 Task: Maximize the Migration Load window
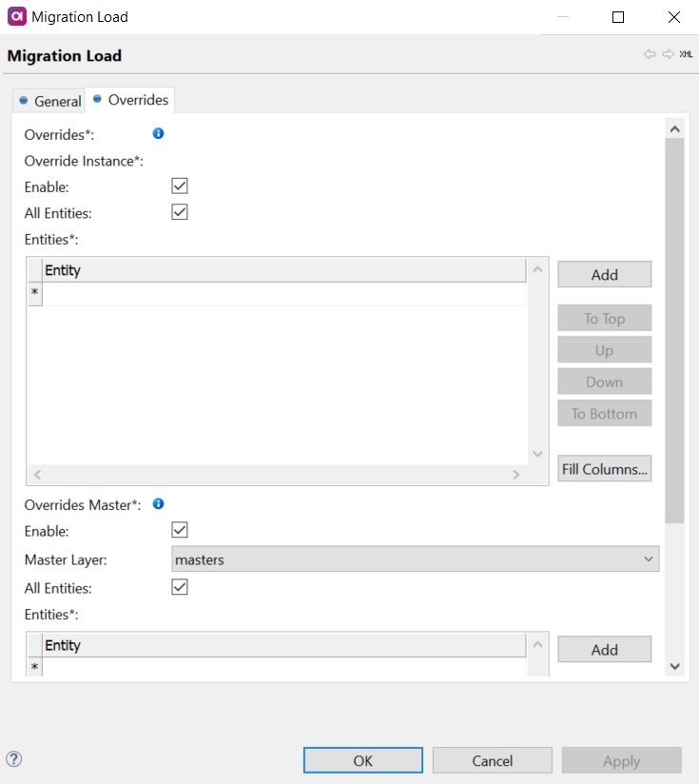618,17
